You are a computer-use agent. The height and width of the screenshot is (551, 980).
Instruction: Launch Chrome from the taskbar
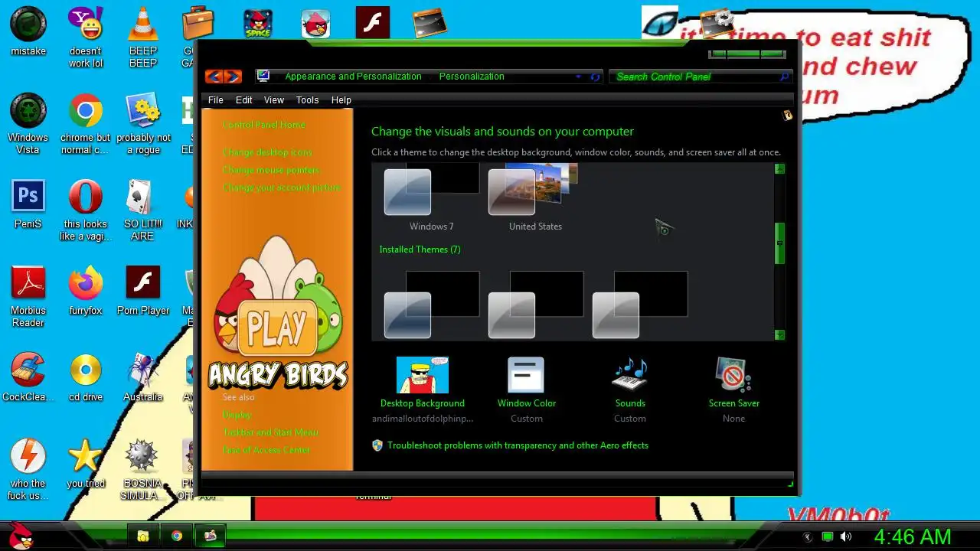177,536
